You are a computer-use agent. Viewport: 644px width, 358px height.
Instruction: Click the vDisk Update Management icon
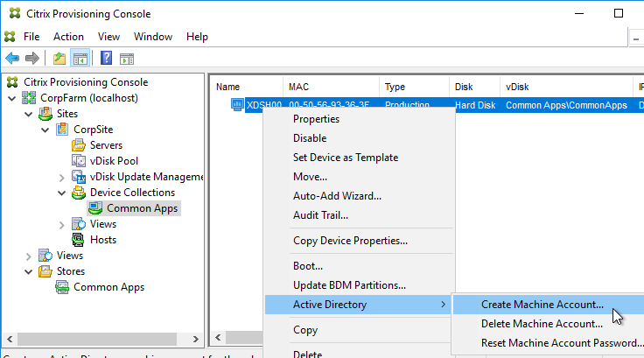coord(79,177)
